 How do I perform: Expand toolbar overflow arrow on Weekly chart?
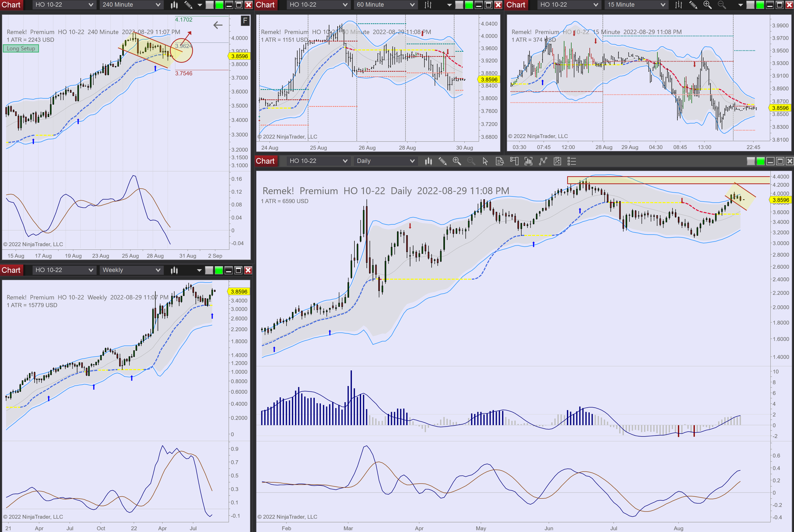[x=199, y=270]
